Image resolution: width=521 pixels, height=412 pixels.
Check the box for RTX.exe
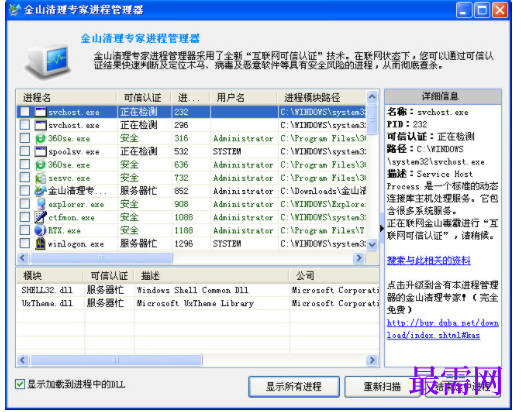25,230
